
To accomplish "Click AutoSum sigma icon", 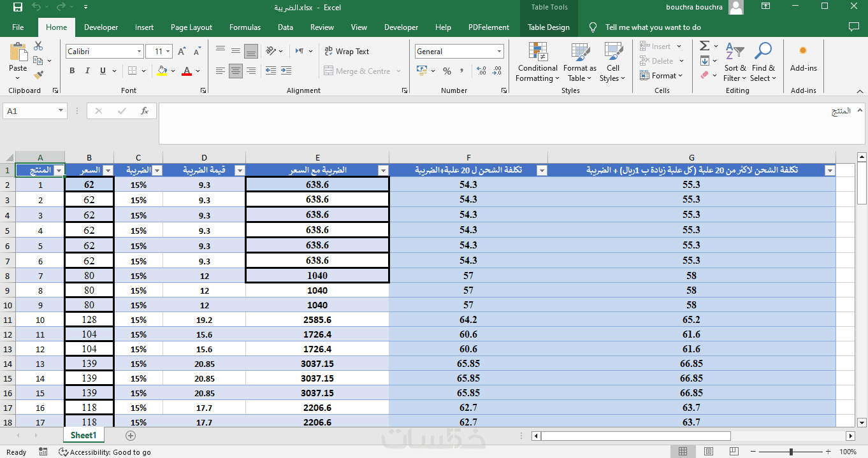I will 704,46.
